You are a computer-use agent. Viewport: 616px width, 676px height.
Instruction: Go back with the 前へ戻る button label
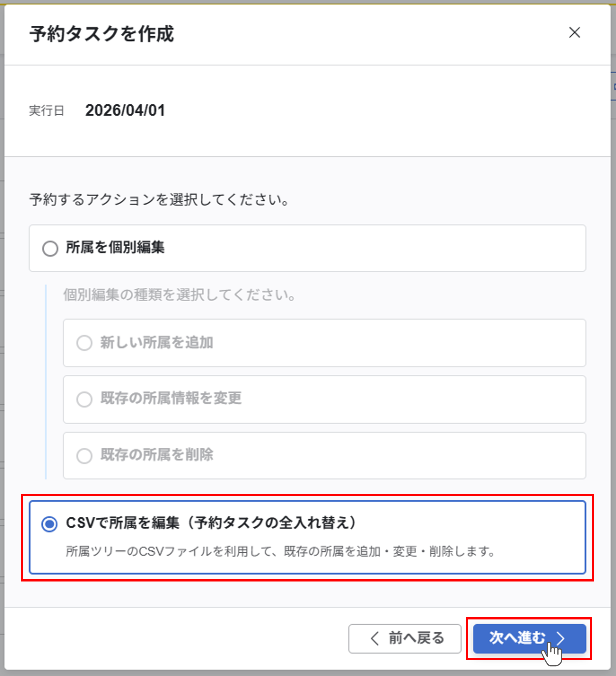416,638
